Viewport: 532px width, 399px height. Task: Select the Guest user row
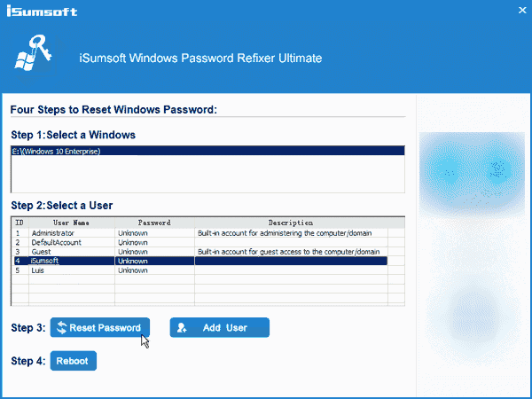pos(200,252)
